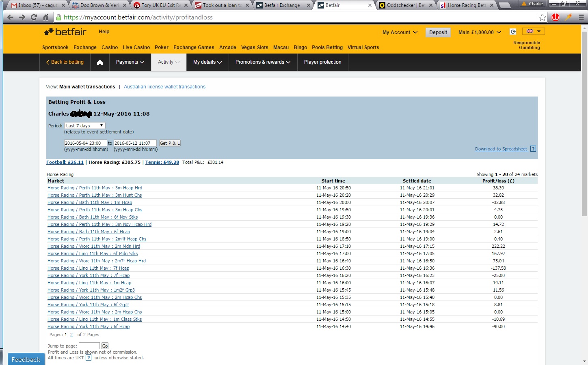Image resolution: width=588 pixels, height=365 pixels.
Task: Open Ling 11th May 6f Mdn Stks market
Action: 93,253
